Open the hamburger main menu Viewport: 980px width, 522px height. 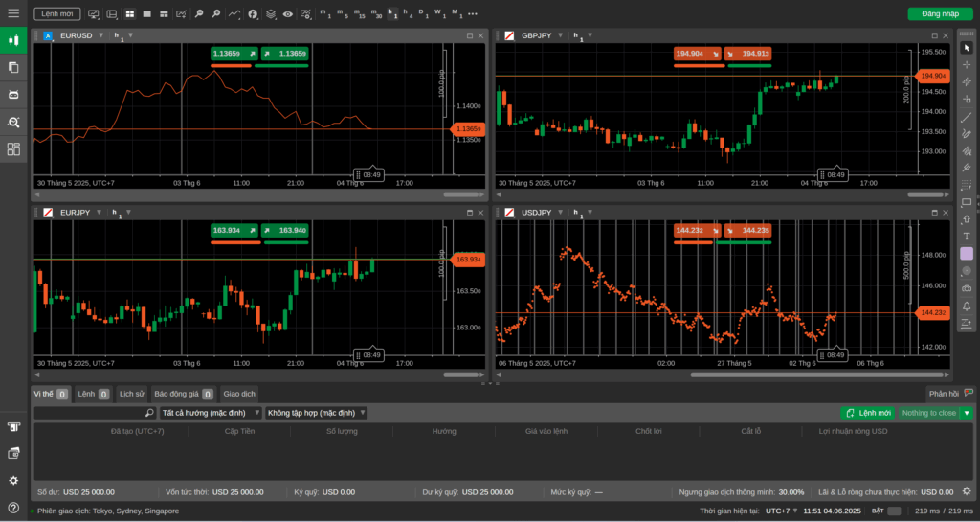(x=13, y=13)
